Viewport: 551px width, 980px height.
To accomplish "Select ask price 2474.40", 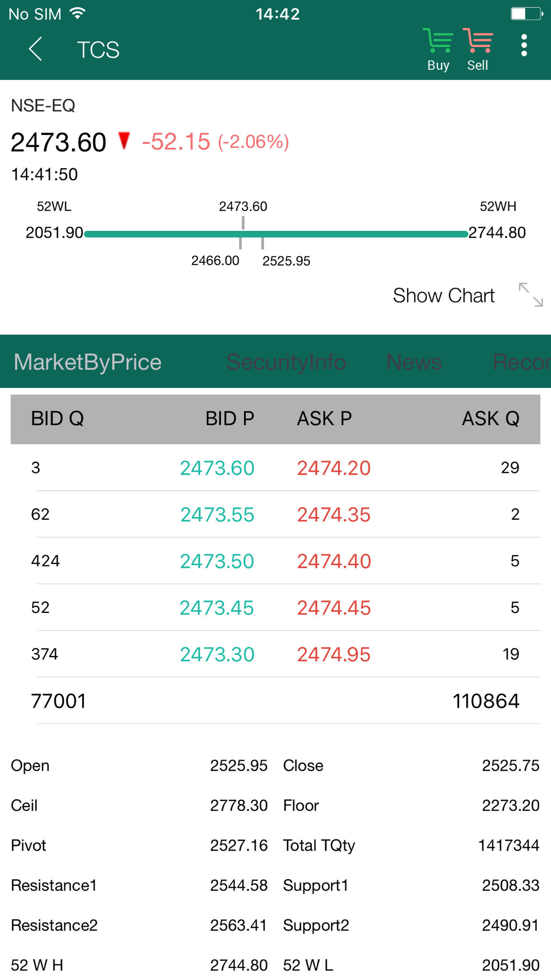I will click(334, 561).
